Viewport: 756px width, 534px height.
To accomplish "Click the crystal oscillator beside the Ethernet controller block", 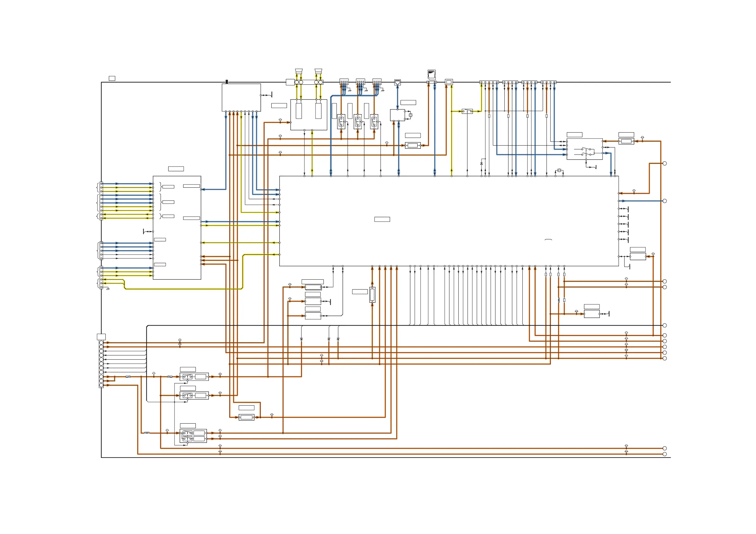I will pos(410,115).
